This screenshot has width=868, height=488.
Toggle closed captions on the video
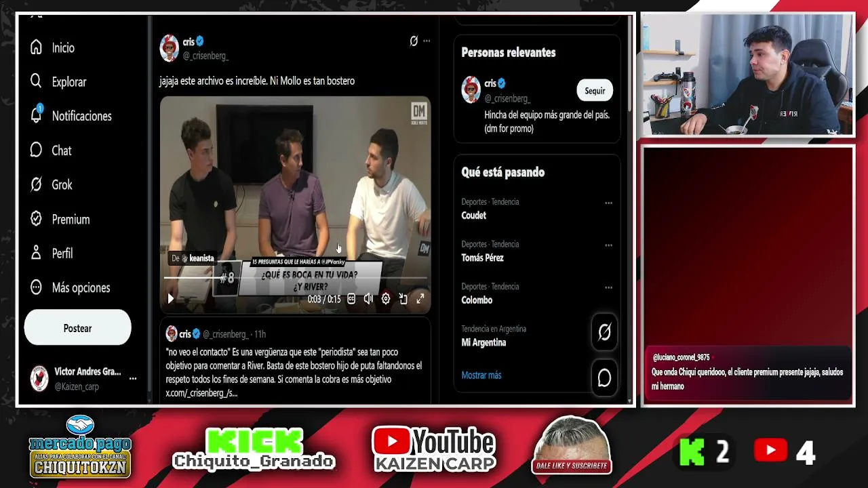[351, 299]
